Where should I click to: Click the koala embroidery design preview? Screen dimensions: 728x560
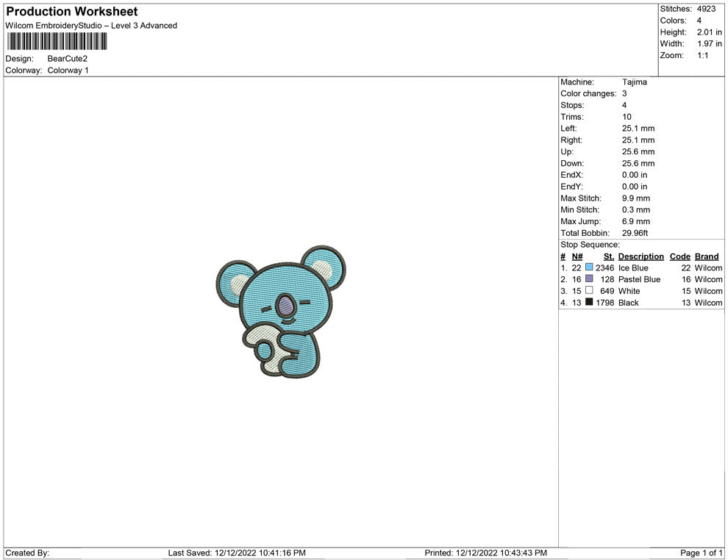pos(281,311)
